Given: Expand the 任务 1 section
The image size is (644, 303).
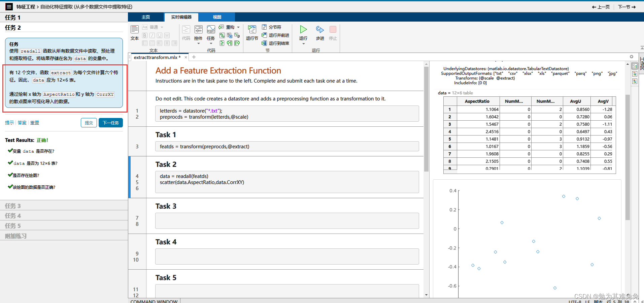Looking at the screenshot, I should [64, 18].
